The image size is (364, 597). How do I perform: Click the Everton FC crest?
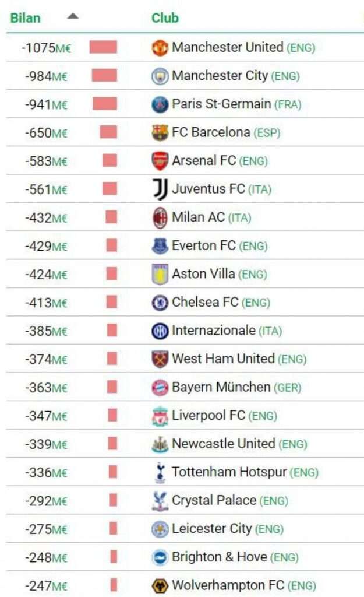[159, 244]
